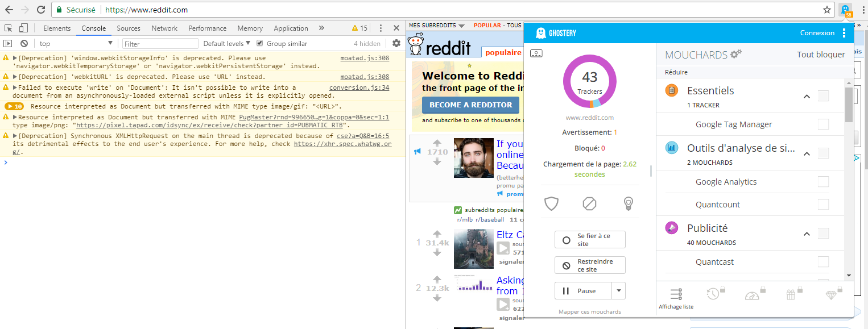Click locked diamond premium icon
The height and width of the screenshot is (329, 868).
click(831, 294)
